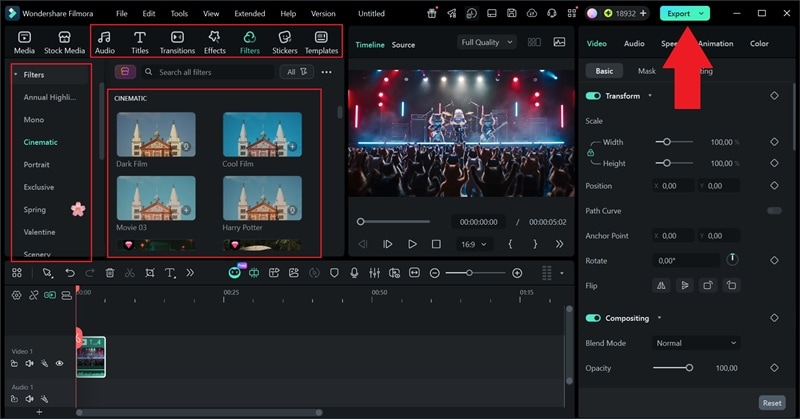Click the Search all filters field

(x=208, y=72)
